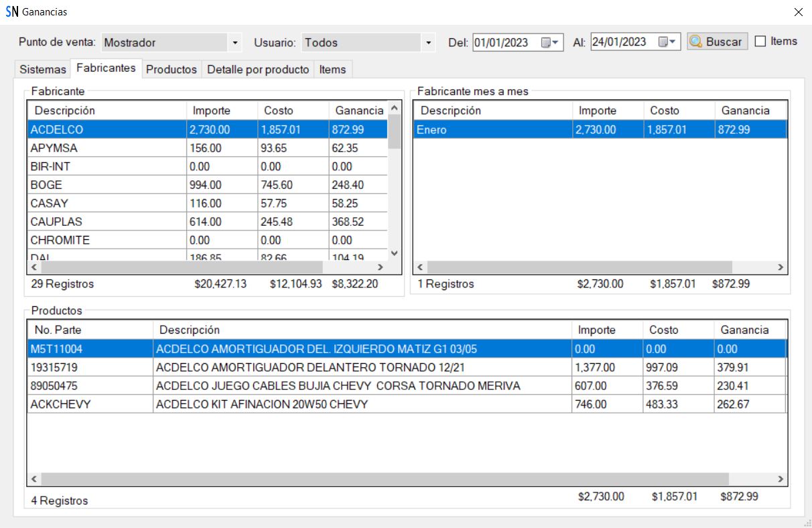
Task: Click Fabricante total importe $20,427.13
Action: pyautogui.click(x=220, y=284)
